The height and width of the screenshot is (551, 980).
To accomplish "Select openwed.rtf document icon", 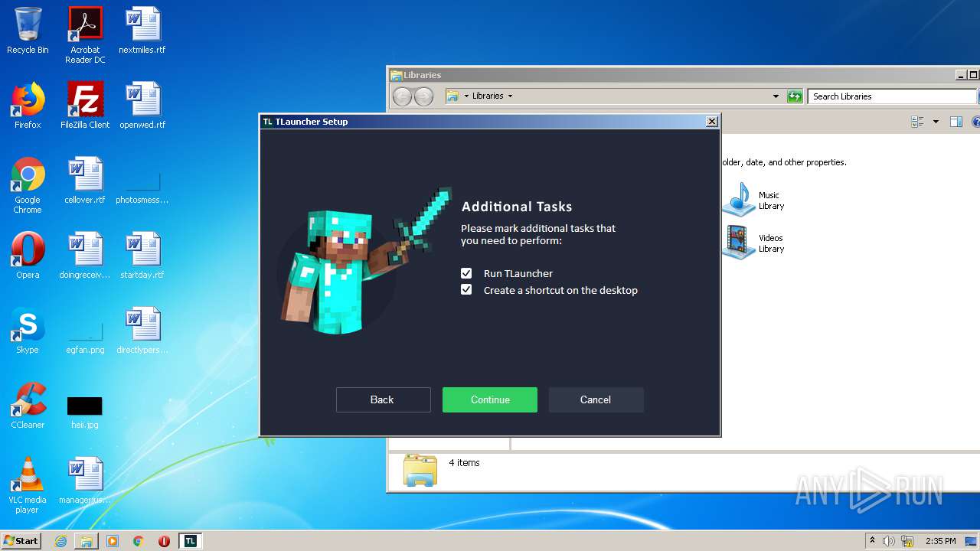I will point(142,106).
